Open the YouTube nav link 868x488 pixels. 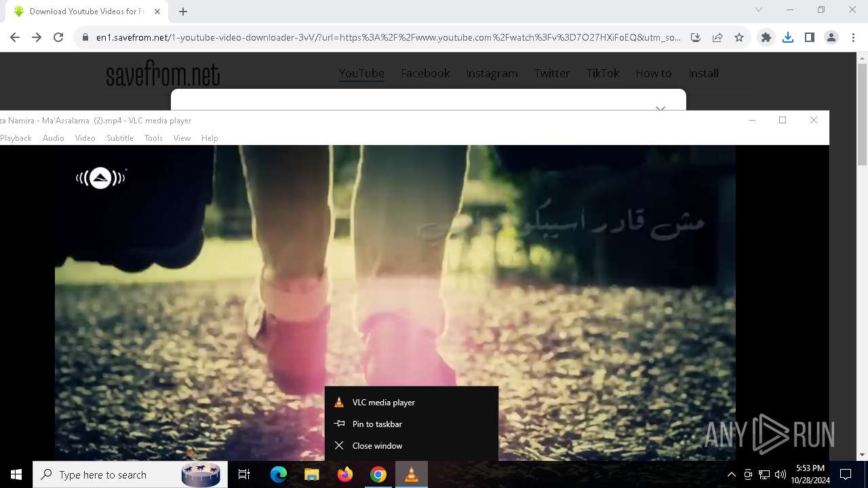pos(361,73)
